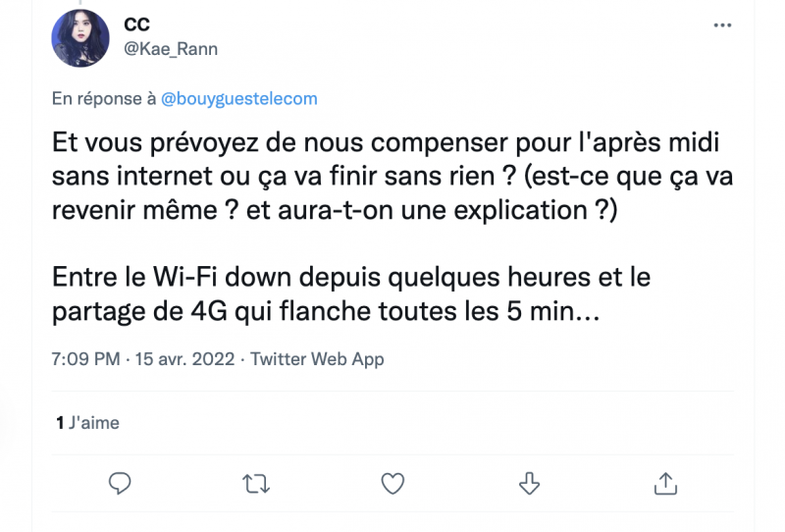Select the Twitter Web App source label
Screen dimensions: 785x532
[317, 359]
